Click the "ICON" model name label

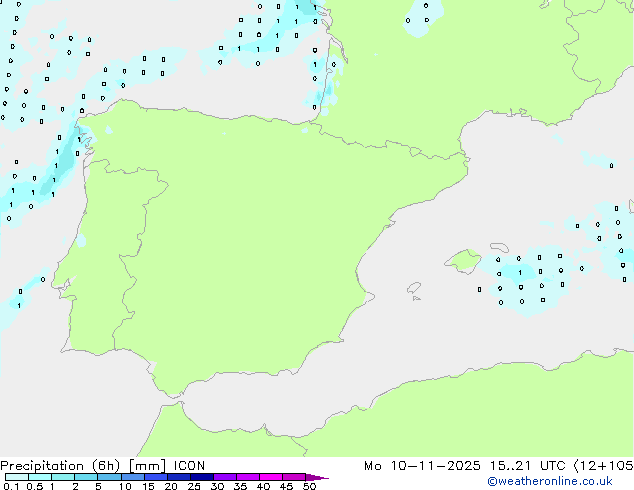click(x=189, y=466)
